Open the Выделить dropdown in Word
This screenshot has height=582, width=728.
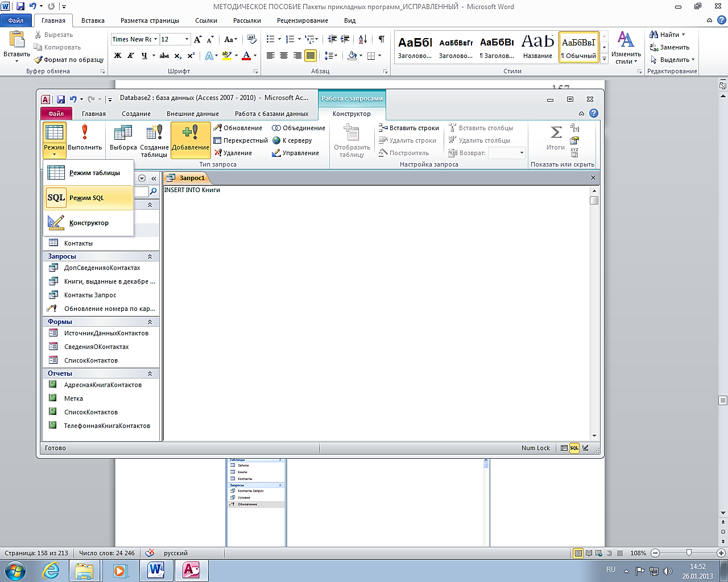tap(672, 60)
